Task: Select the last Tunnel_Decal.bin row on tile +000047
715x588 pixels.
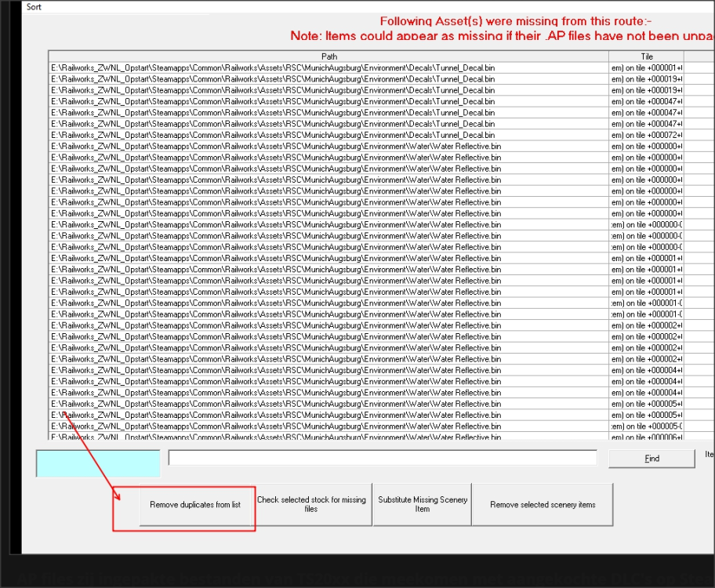Action: click(273, 124)
